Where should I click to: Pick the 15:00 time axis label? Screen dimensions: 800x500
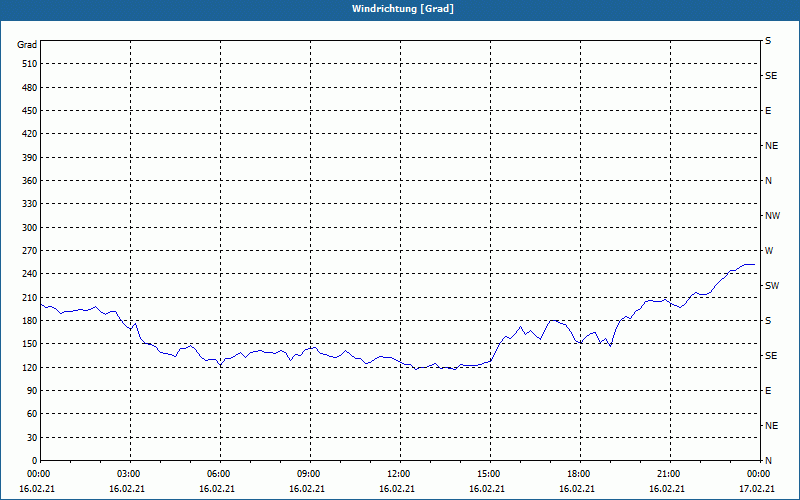pyautogui.click(x=489, y=474)
